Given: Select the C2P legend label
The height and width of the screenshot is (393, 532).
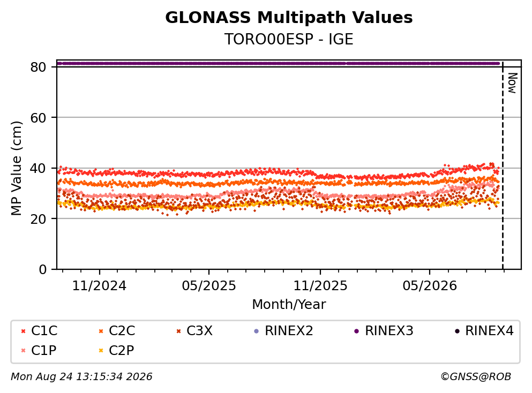Looking at the screenshot, I should pyautogui.click(x=122, y=350).
